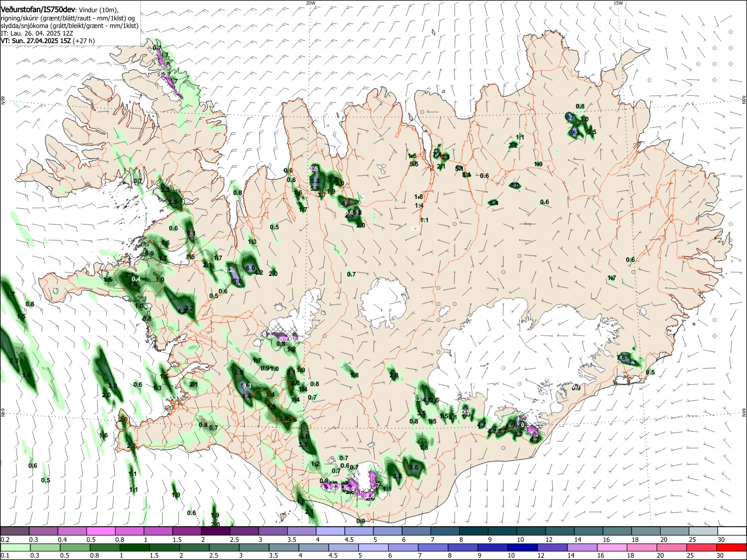The height and width of the screenshot is (560, 747).
Task: Pick the lower legend swatch starting at 14
Action: tap(584, 547)
